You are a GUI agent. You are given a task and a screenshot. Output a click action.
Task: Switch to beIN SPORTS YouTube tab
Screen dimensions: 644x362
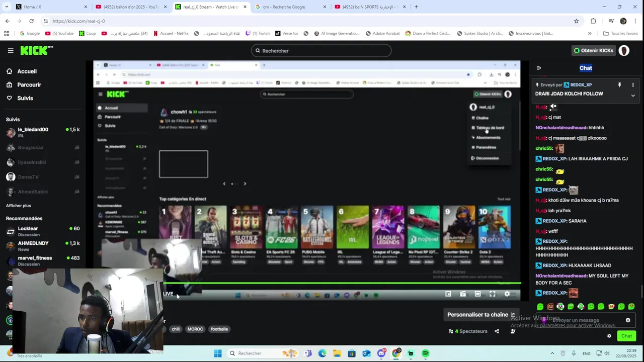pyautogui.click(x=370, y=7)
